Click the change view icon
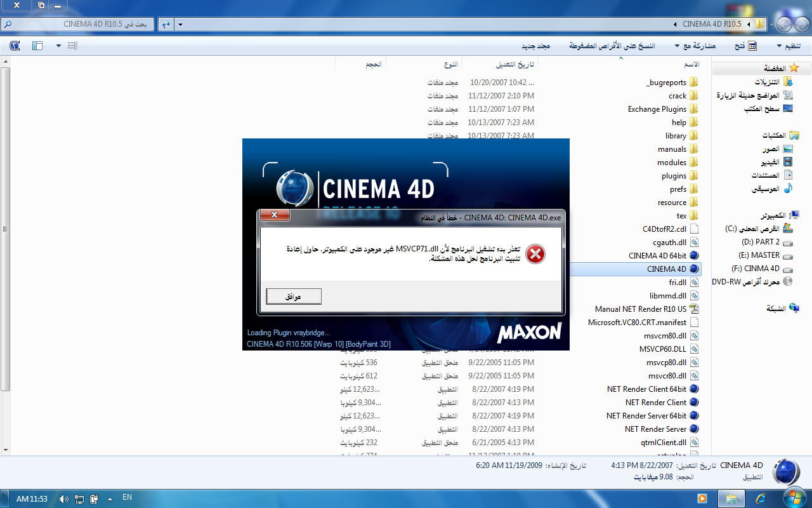Screen dimensions: 812x508 click(x=72, y=46)
